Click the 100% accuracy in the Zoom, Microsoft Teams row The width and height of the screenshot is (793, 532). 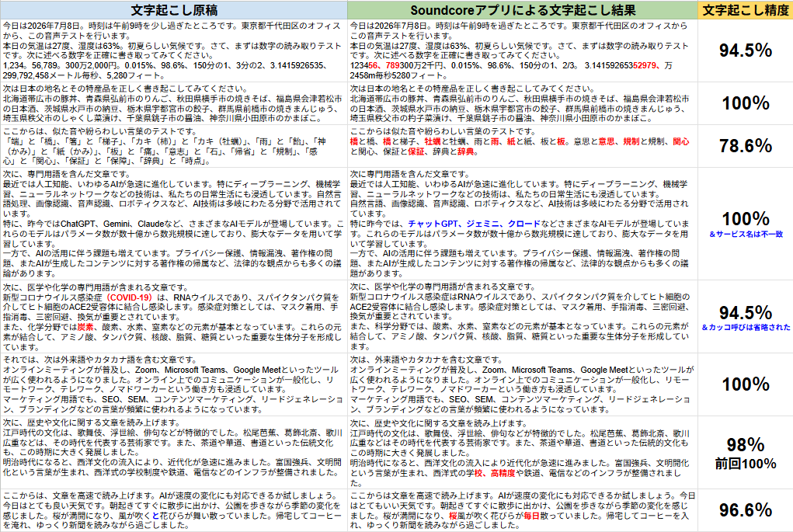coord(746,384)
